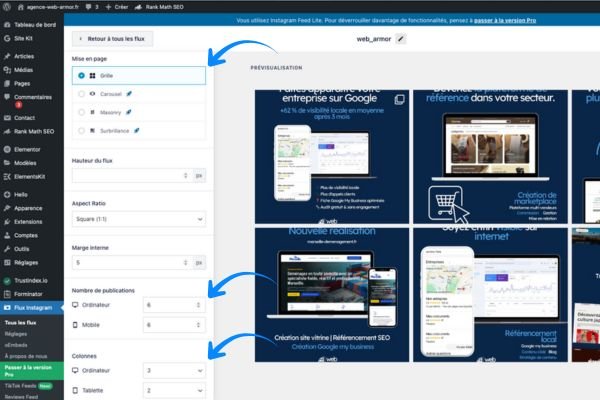Click the WordPress logo in admin bar
The height and width of the screenshot is (400, 600).
point(7,7)
